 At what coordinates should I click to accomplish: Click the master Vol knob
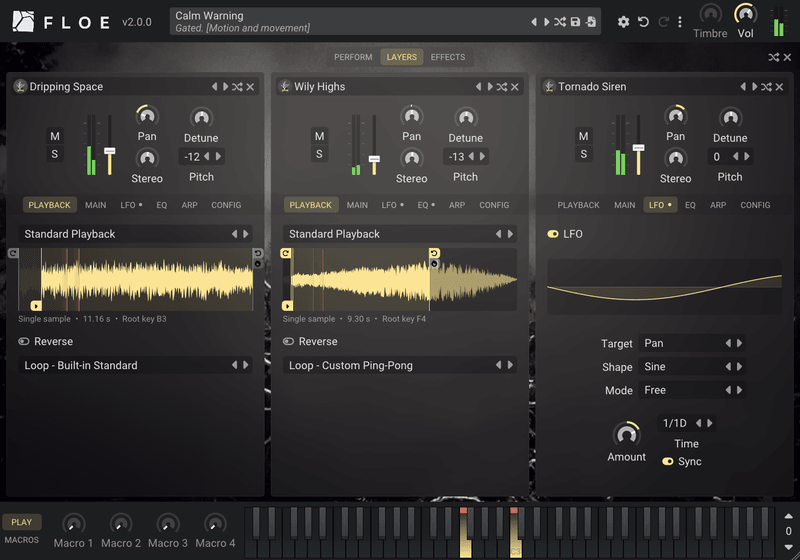[745, 14]
